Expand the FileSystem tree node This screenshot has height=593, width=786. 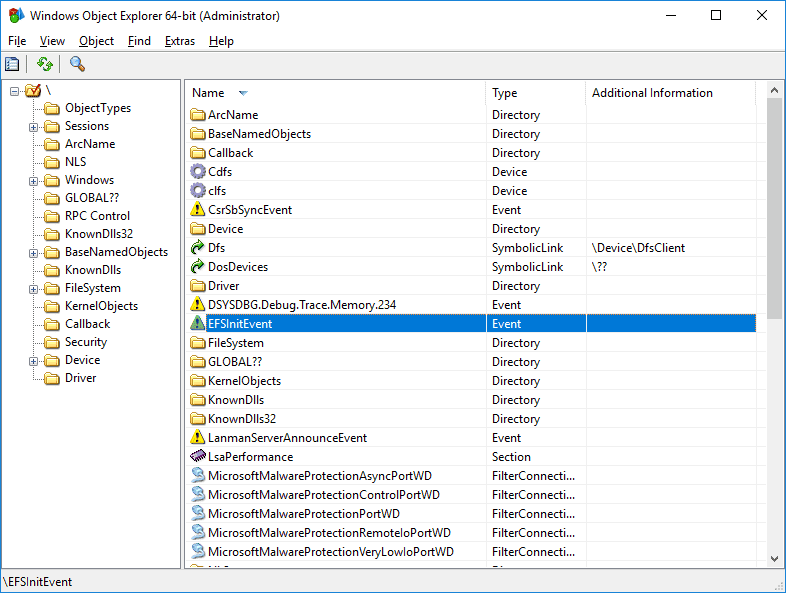[x=33, y=289]
